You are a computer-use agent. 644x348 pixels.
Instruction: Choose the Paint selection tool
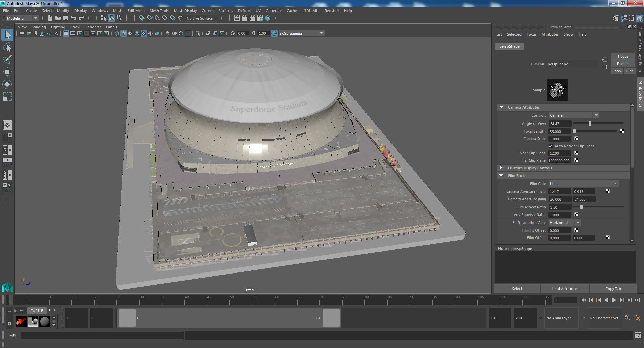pyautogui.click(x=7, y=59)
